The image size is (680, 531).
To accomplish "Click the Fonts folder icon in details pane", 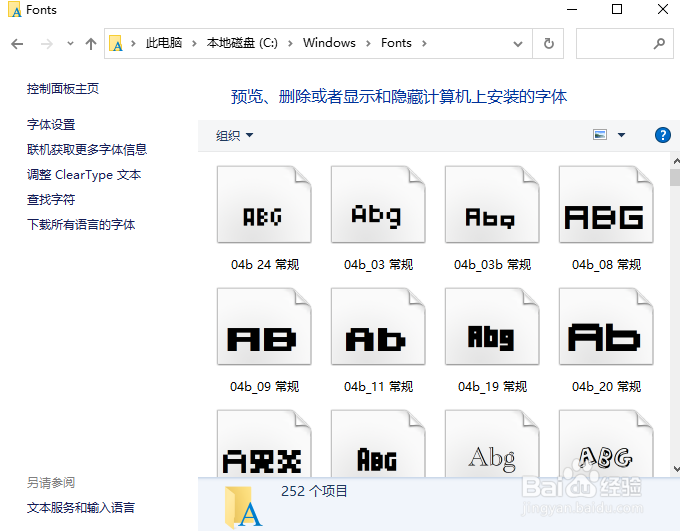I will pyautogui.click(x=242, y=507).
